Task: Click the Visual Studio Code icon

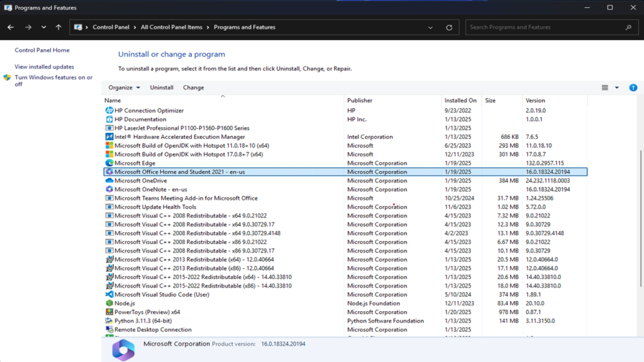Action: pos(109,294)
